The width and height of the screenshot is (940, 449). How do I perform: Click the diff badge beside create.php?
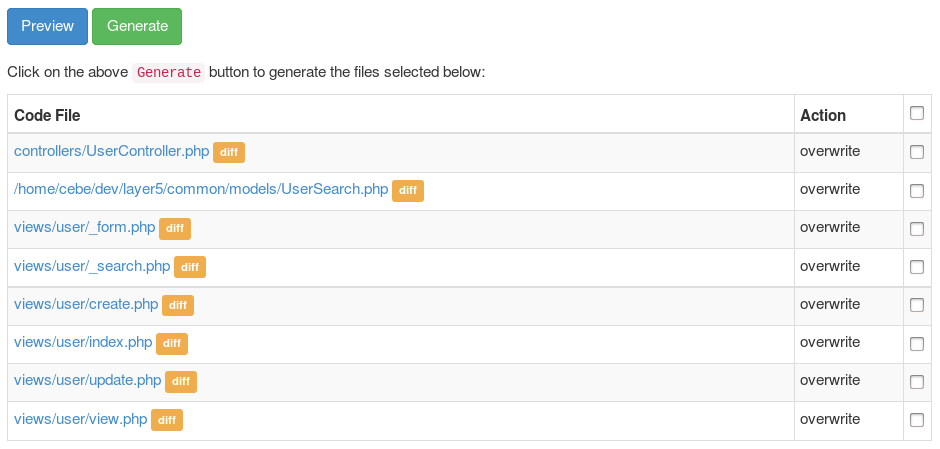click(178, 305)
